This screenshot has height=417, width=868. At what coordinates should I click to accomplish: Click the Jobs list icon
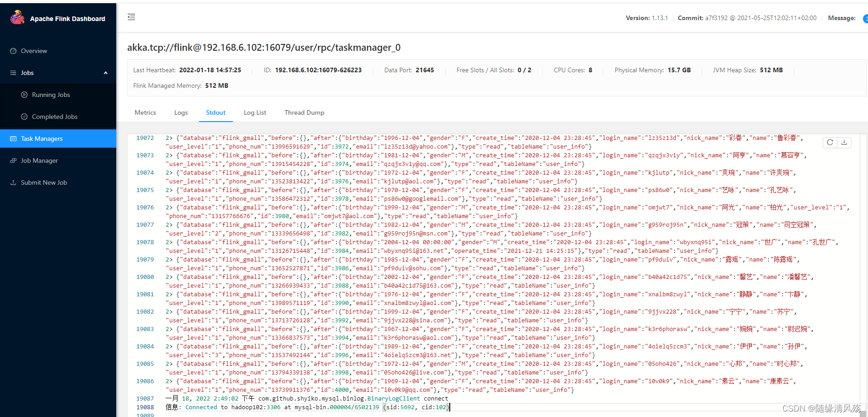coord(13,73)
